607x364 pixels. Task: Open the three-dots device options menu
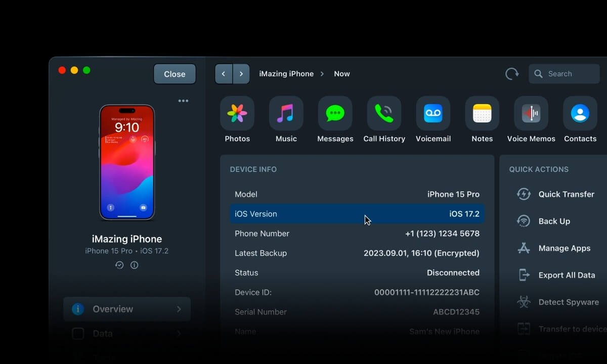point(183,101)
